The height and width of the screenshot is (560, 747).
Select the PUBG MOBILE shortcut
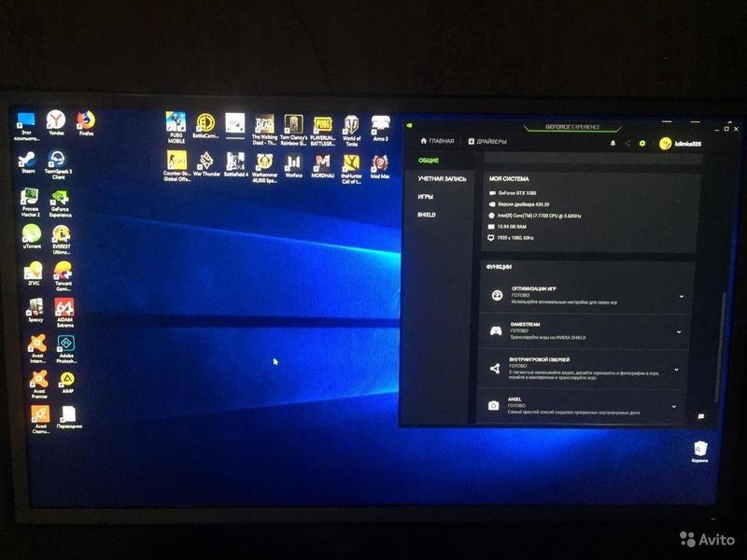(x=176, y=127)
